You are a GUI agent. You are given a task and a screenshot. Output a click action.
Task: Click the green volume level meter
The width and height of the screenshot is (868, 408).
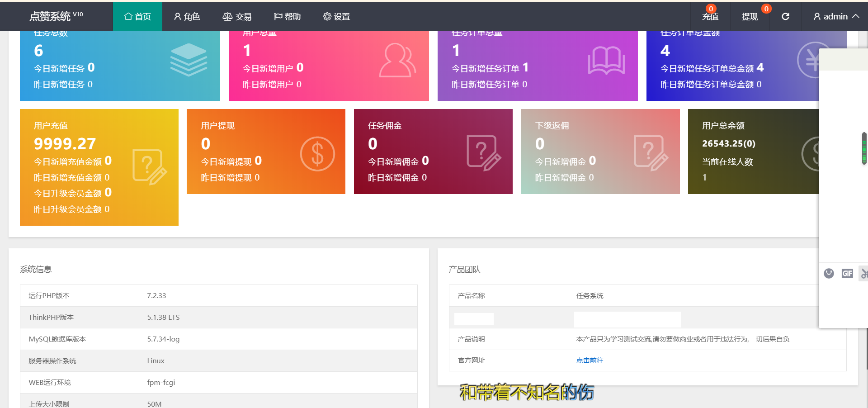click(864, 148)
